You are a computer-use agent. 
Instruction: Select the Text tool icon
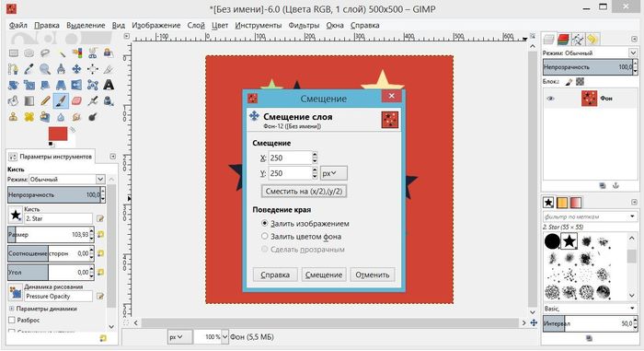point(109,85)
